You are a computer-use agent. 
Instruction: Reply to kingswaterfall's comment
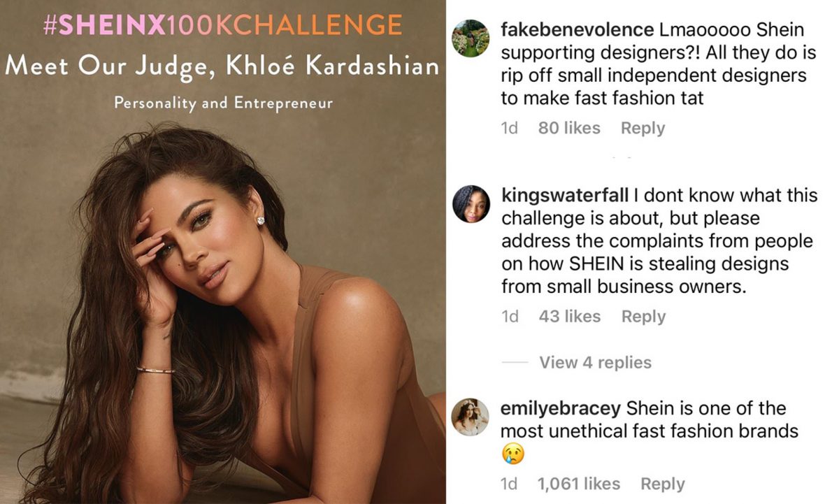point(643,316)
